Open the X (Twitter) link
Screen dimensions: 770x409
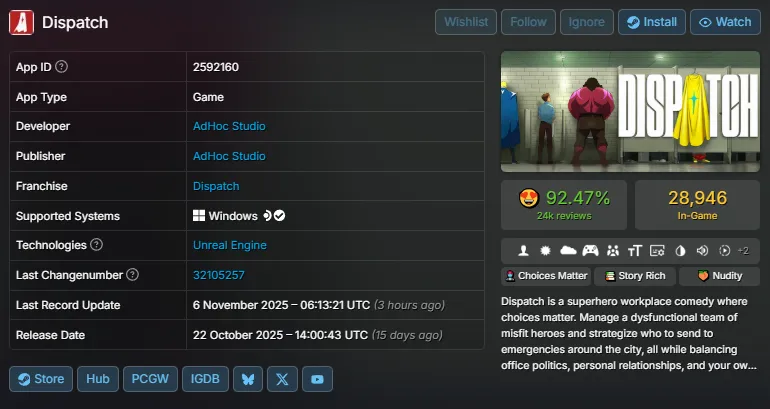[x=282, y=379]
